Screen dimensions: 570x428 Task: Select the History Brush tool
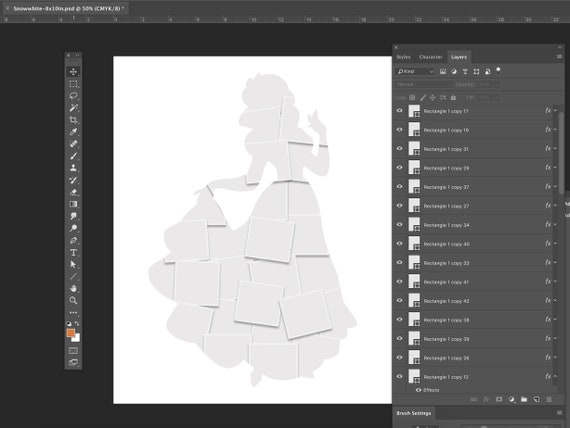[73, 180]
